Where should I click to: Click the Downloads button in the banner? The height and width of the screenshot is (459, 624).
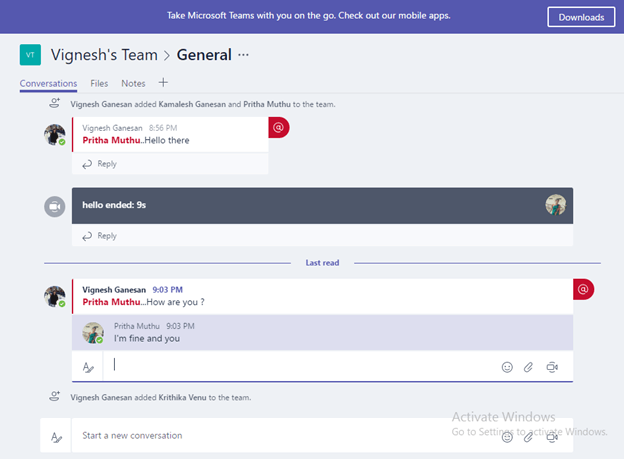pyautogui.click(x=581, y=17)
